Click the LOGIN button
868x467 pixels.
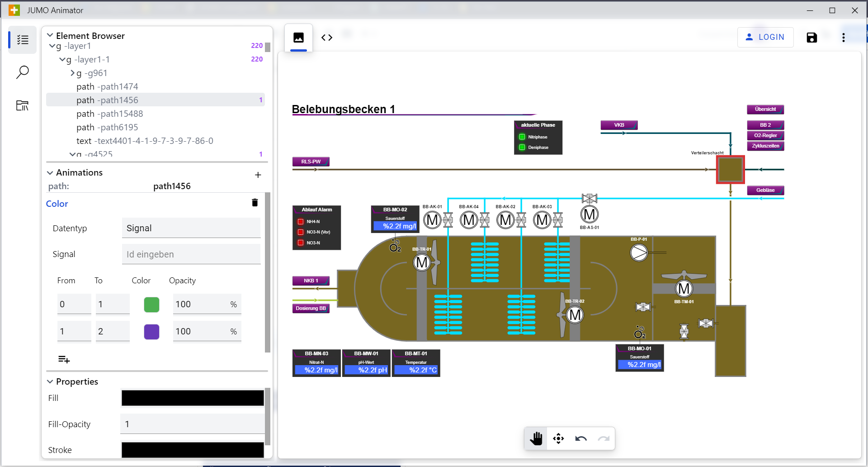[x=765, y=37]
